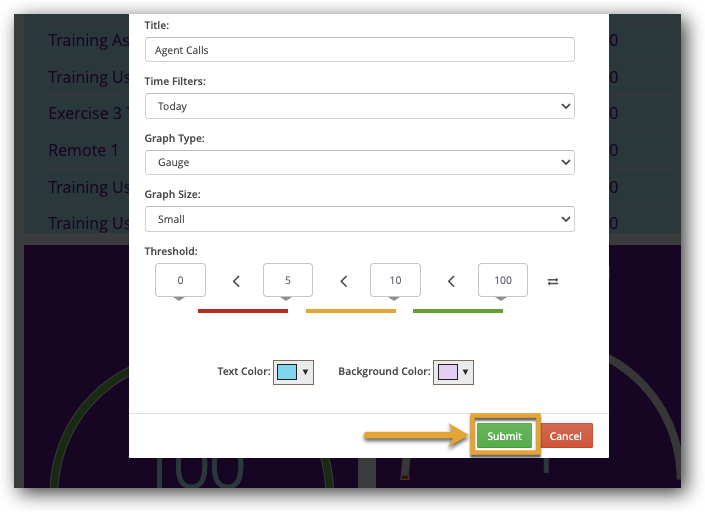705x512 pixels.
Task: Click the less-than symbol between 10 and 100
Action: [451, 282]
